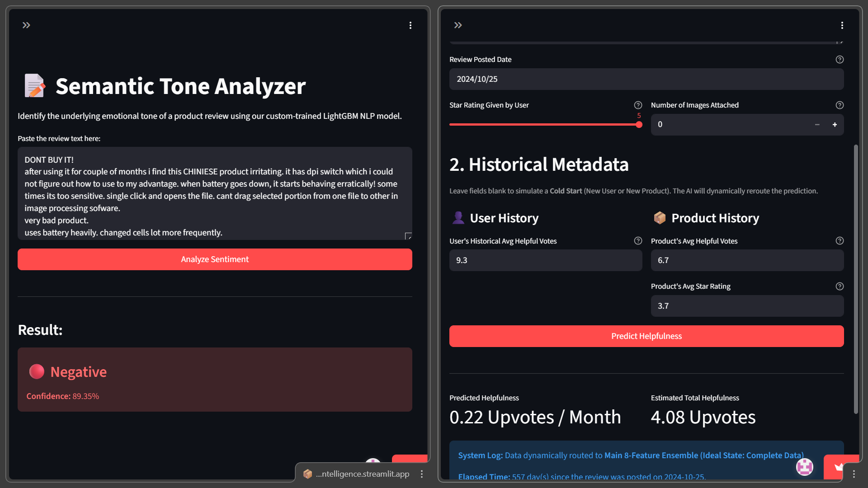Decrease number of images attached

tap(817, 125)
